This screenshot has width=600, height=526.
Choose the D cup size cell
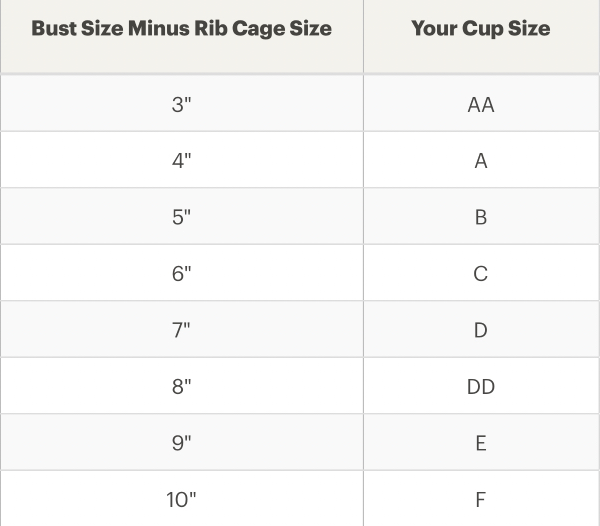pyautogui.click(x=480, y=329)
